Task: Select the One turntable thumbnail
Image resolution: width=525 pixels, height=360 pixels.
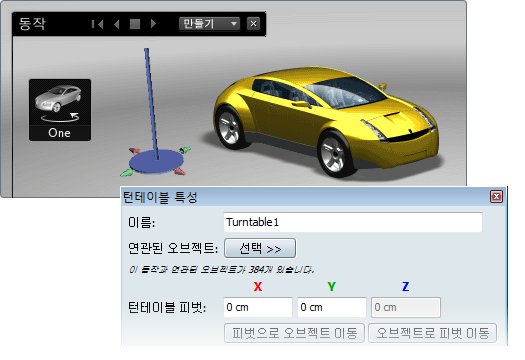Action: click(60, 110)
